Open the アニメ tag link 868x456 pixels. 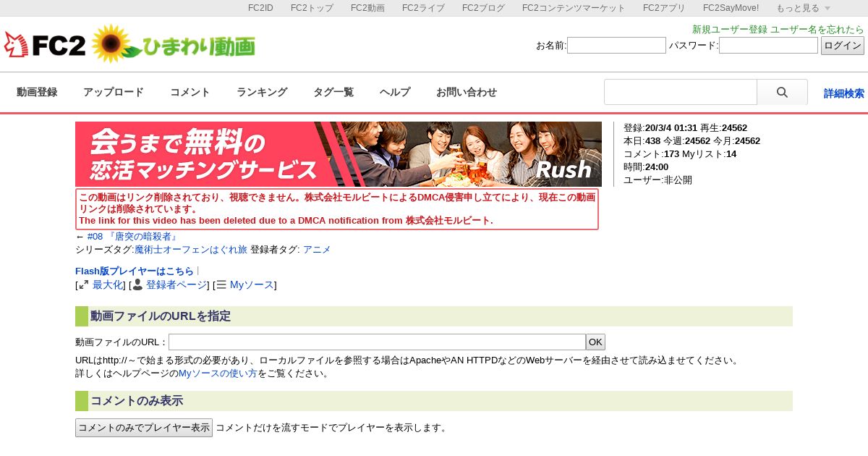[x=317, y=250]
